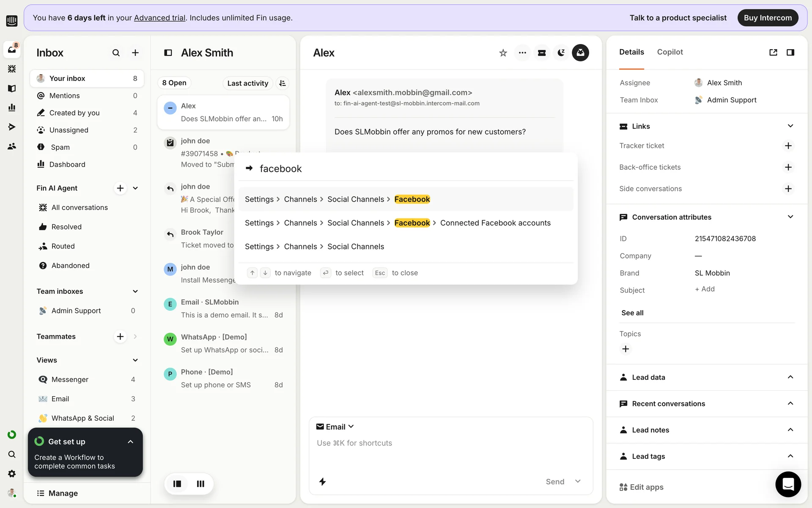This screenshot has height=508, width=812.
Task: Add a Tracker ticket link
Action: click(x=788, y=146)
